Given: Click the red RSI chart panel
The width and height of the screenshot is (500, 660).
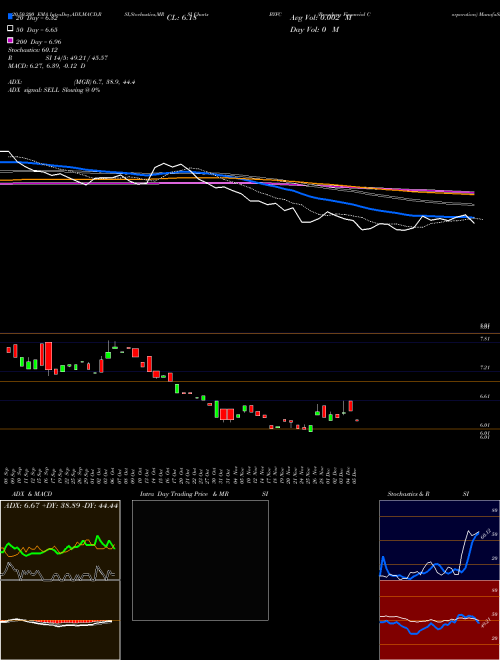Looking at the screenshot, I should 439,620.
